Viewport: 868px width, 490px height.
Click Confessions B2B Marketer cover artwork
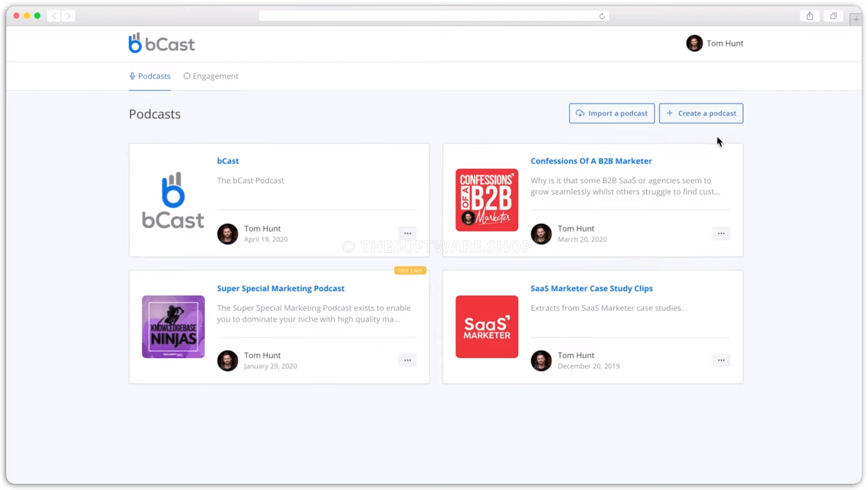[487, 200]
